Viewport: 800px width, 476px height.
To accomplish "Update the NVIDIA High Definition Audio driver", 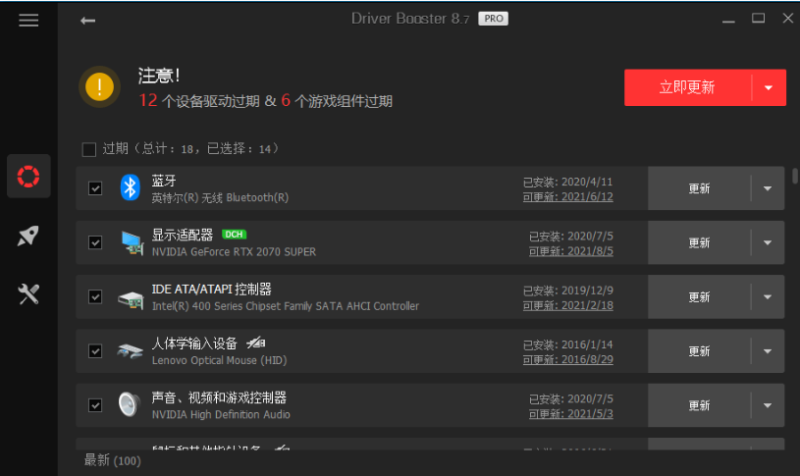I will click(x=699, y=405).
